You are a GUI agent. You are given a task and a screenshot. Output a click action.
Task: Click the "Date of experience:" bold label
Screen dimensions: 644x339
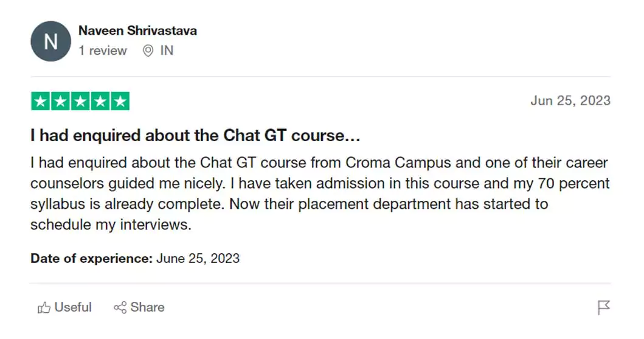pos(91,258)
